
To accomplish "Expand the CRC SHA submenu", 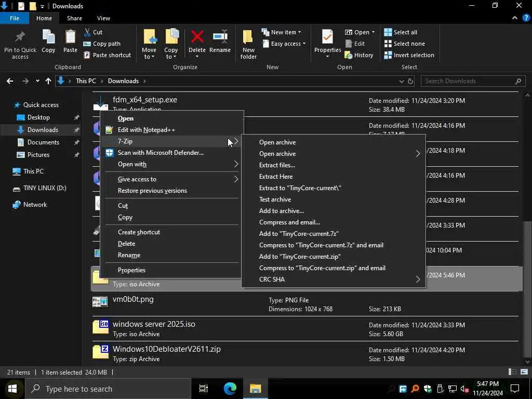I will (x=334, y=279).
